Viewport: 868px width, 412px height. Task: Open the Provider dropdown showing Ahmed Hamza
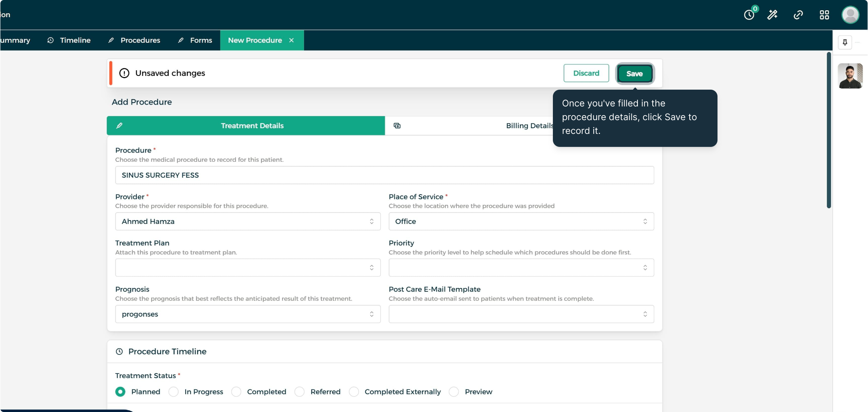tap(248, 221)
